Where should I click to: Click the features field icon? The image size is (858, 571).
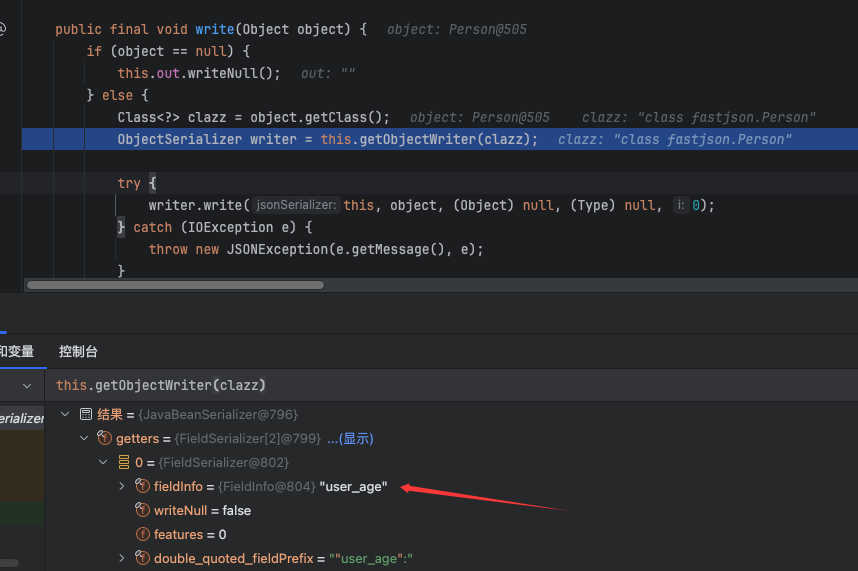[x=142, y=534]
